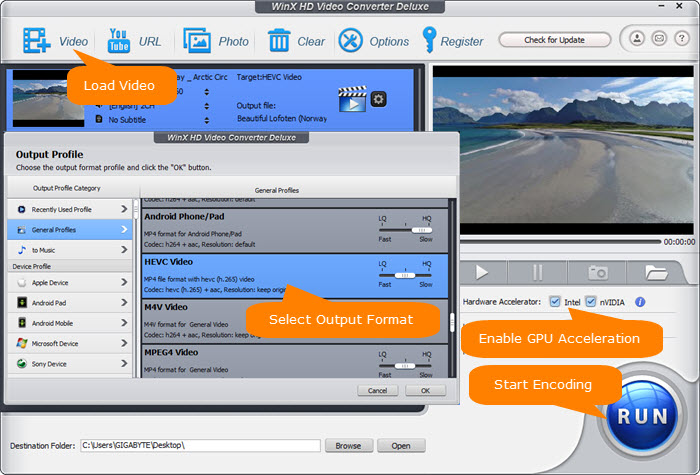Play the preview video

[x=481, y=272]
